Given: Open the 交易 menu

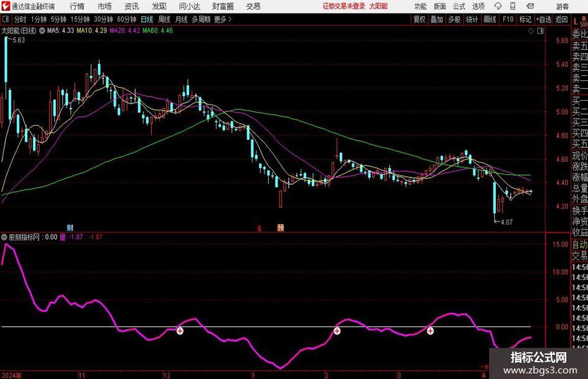Looking at the screenshot, I should [x=253, y=6].
